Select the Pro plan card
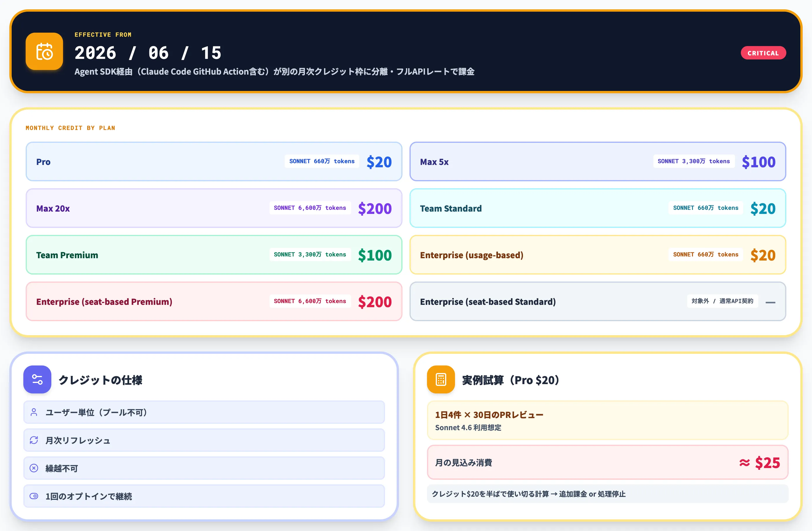 coord(214,161)
